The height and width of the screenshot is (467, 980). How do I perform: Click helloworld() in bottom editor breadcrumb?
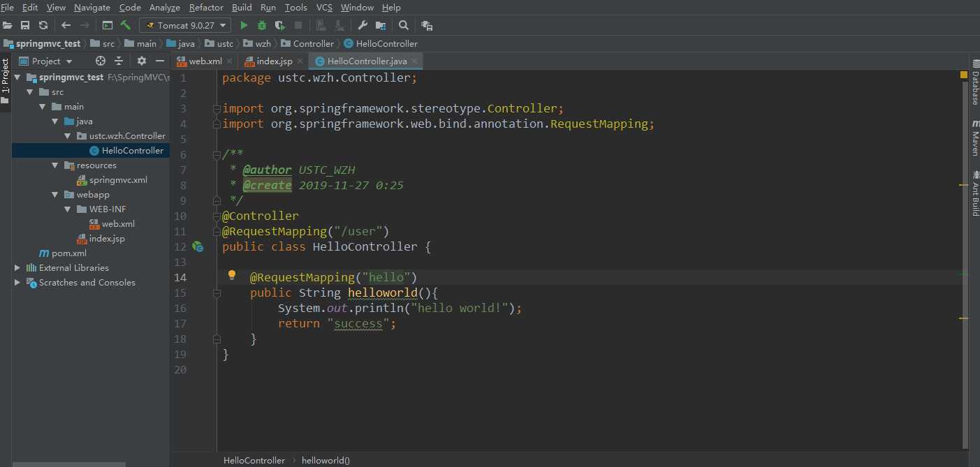point(326,461)
